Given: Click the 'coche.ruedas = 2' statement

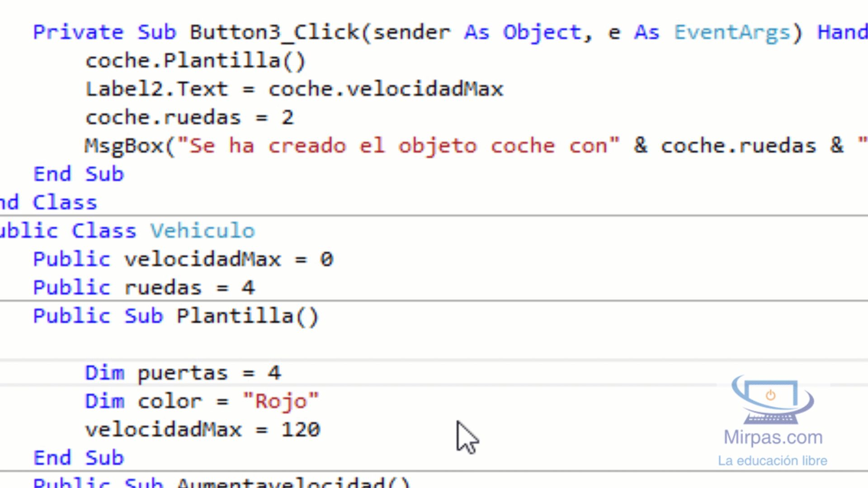Looking at the screenshot, I should click(x=190, y=117).
